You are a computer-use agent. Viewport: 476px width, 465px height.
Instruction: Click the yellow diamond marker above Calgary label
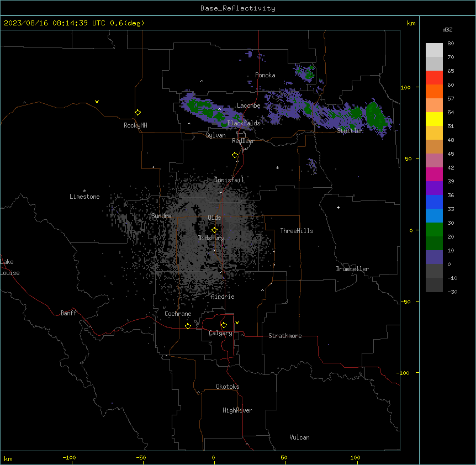224,325
